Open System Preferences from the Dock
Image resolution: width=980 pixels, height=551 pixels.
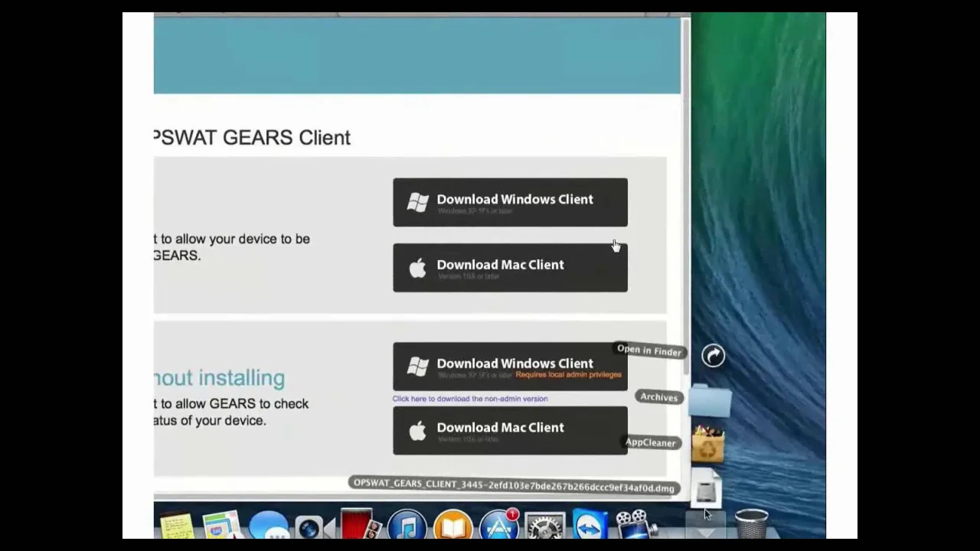point(544,526)
